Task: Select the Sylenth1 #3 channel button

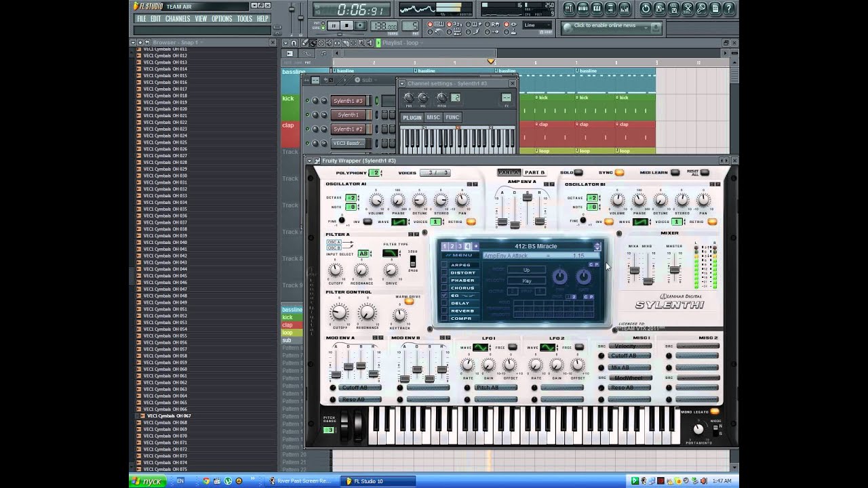Action: (349, 101)
